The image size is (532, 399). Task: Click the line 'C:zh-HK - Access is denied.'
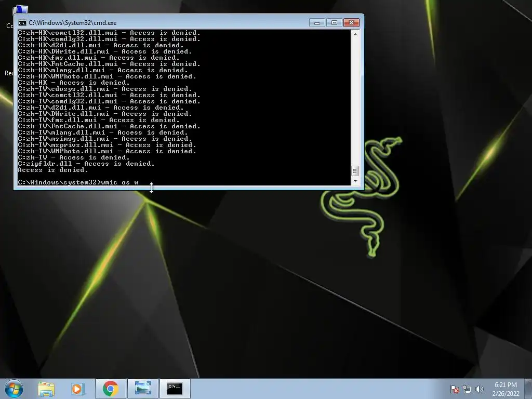coord(74,83)
